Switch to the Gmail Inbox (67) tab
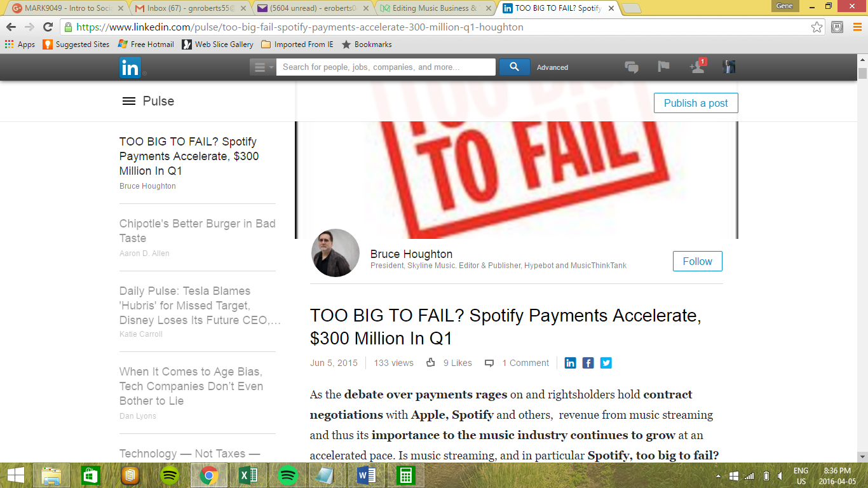868x488 pixels. click(189, 8)
